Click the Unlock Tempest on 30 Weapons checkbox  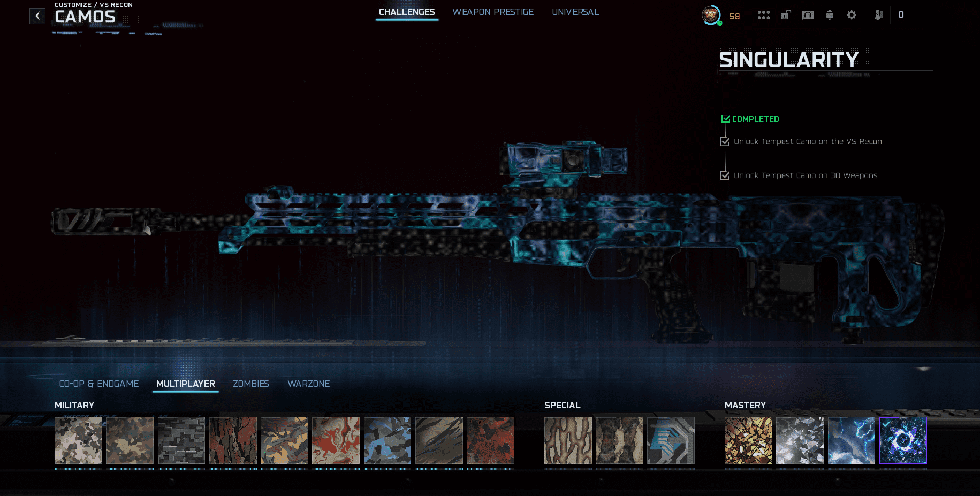725,176
